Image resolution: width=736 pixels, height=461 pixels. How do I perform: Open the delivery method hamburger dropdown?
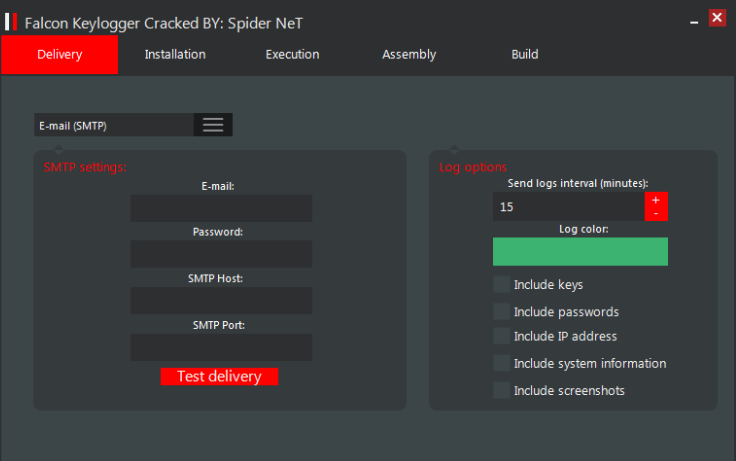click(213, 125)
